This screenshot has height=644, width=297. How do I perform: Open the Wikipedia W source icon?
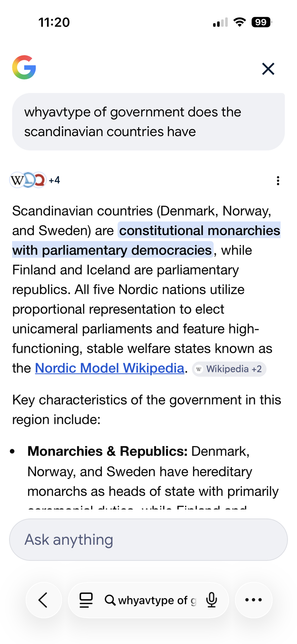coord(17,180)
